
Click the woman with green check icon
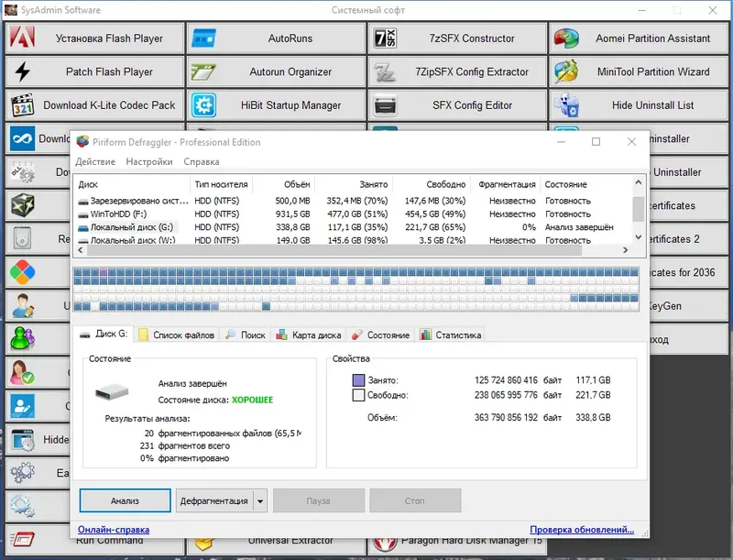pos(22,372)
